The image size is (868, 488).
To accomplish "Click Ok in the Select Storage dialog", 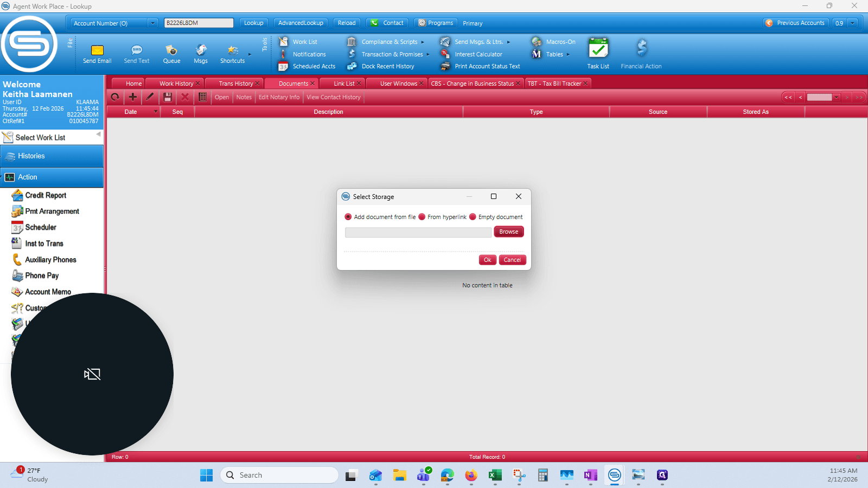I will tap(488, 260).
